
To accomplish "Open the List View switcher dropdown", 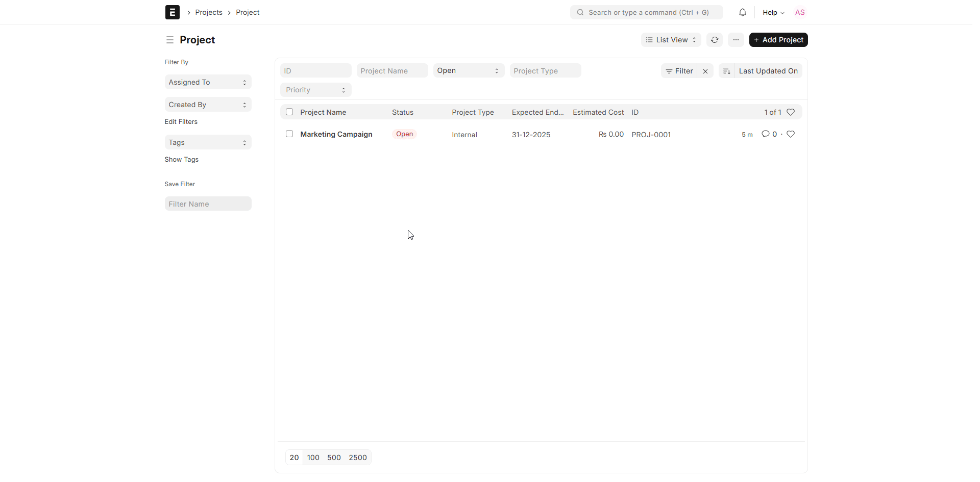I will click(671, 40).
